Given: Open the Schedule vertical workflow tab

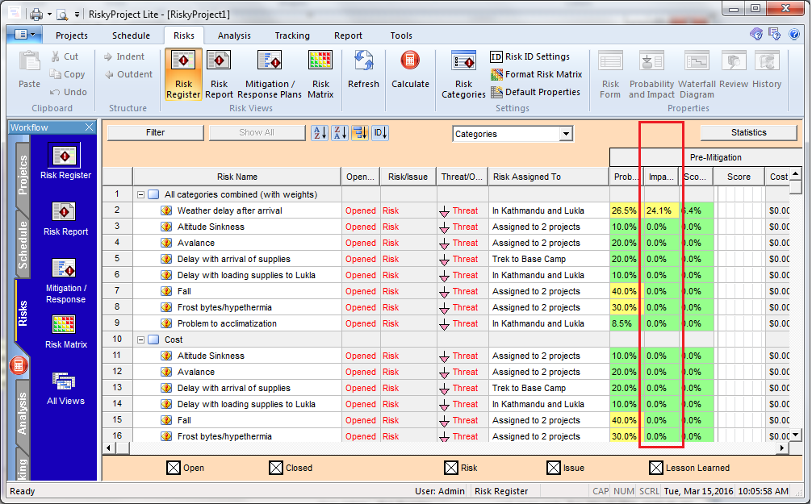Looking at the screenshot, I should (x=23, y=245).
